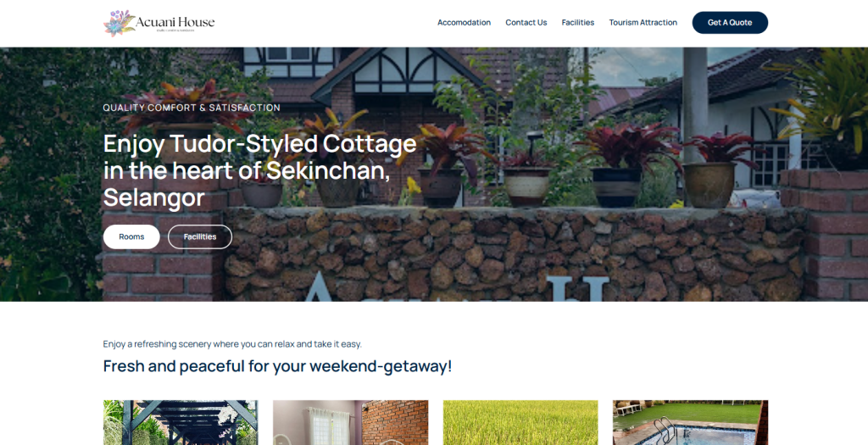
Task: Click the Fresh and peaceful weekend-getaway heading
Action: click(277, 366)
